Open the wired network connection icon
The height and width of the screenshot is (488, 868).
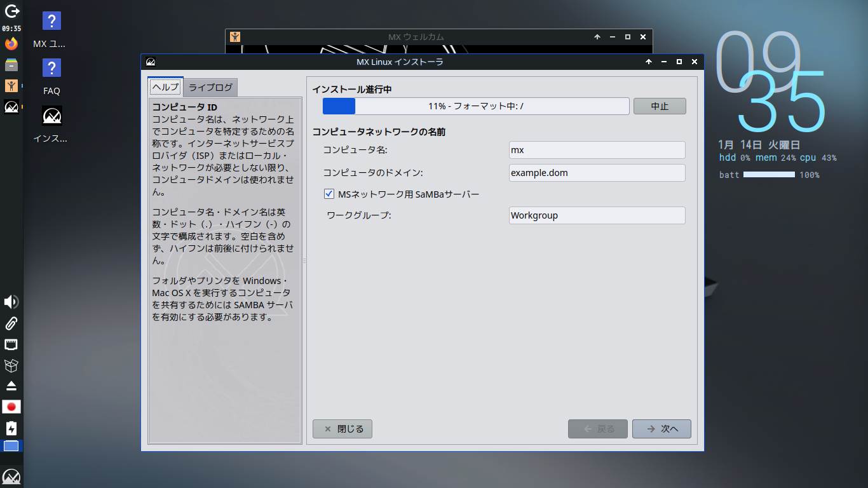pyautogui.click(x=11, y=344)
